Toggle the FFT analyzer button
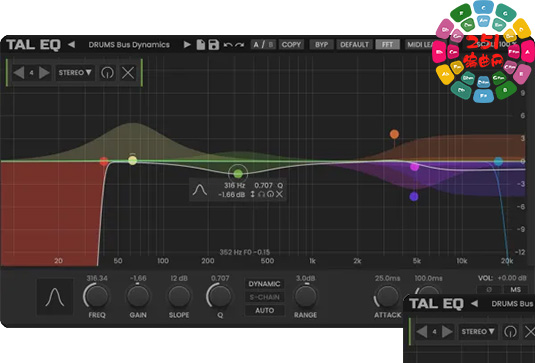535x363 pixels. click(x=387, y=45)
